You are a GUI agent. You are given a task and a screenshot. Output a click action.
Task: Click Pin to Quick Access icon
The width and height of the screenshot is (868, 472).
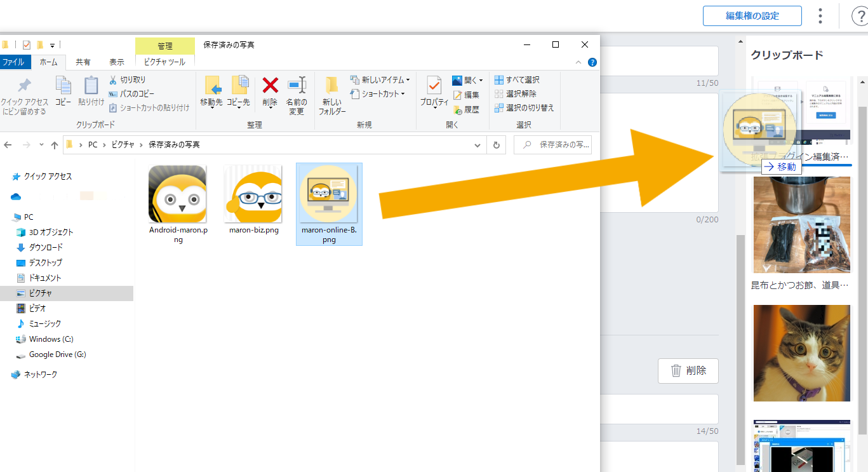(x=24, y=86)
